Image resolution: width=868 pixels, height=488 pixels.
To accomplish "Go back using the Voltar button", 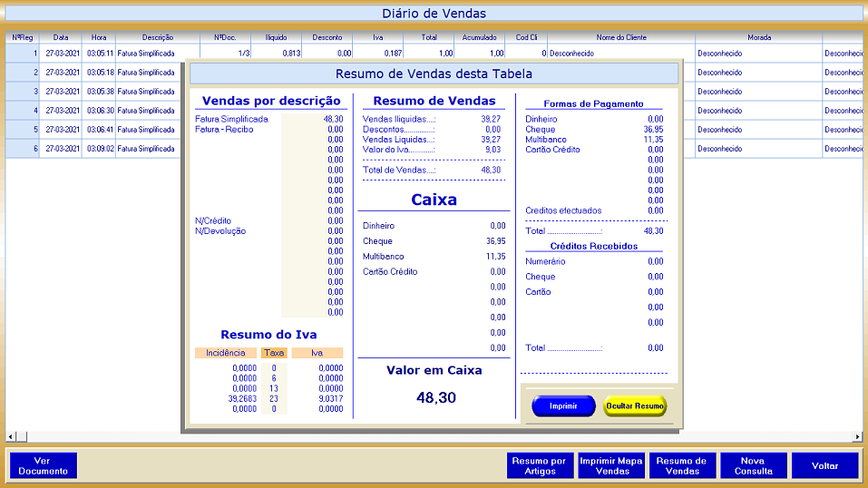I will click(x=824, y=466).
